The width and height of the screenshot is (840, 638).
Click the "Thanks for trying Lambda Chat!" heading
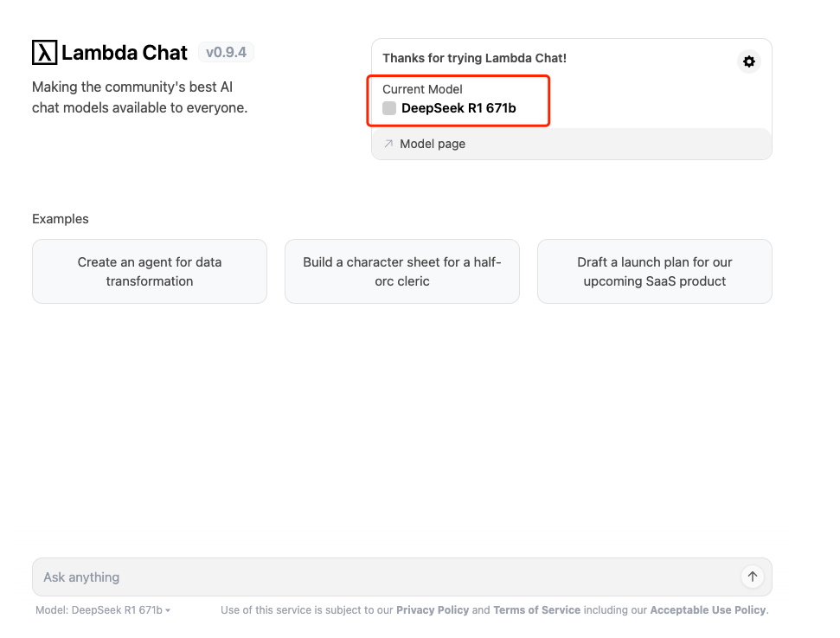tap(474, 58)
